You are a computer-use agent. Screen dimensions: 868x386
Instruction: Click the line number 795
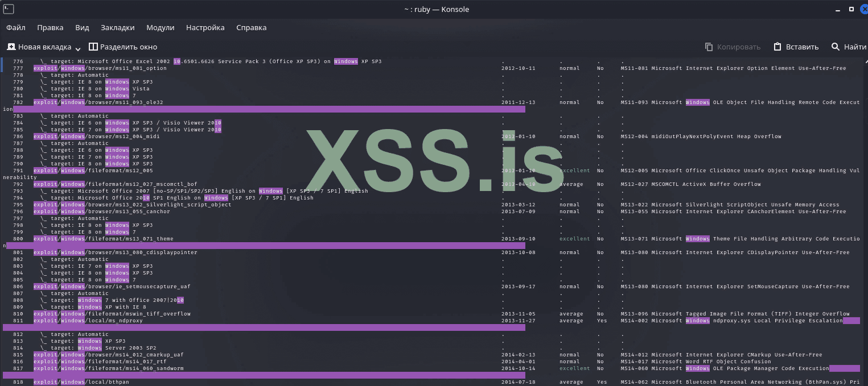18,205
